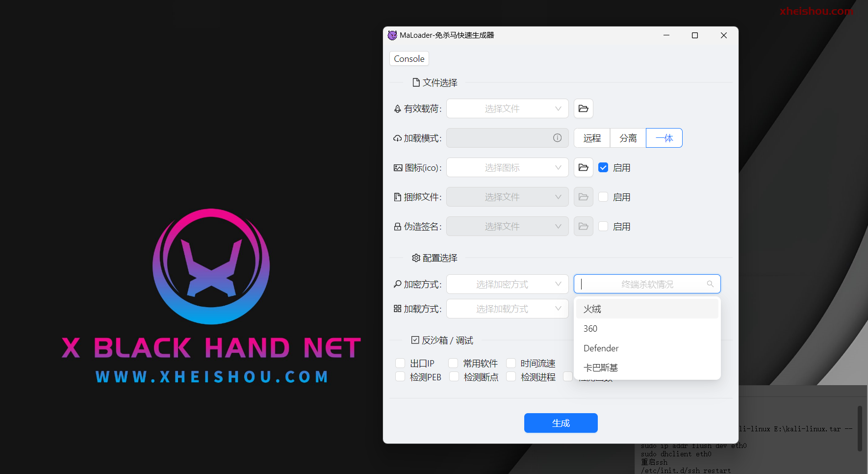The height and width of the screenshot is (474, 868).
Task: Minimize the MaLoader window
Action: (666, 35)
